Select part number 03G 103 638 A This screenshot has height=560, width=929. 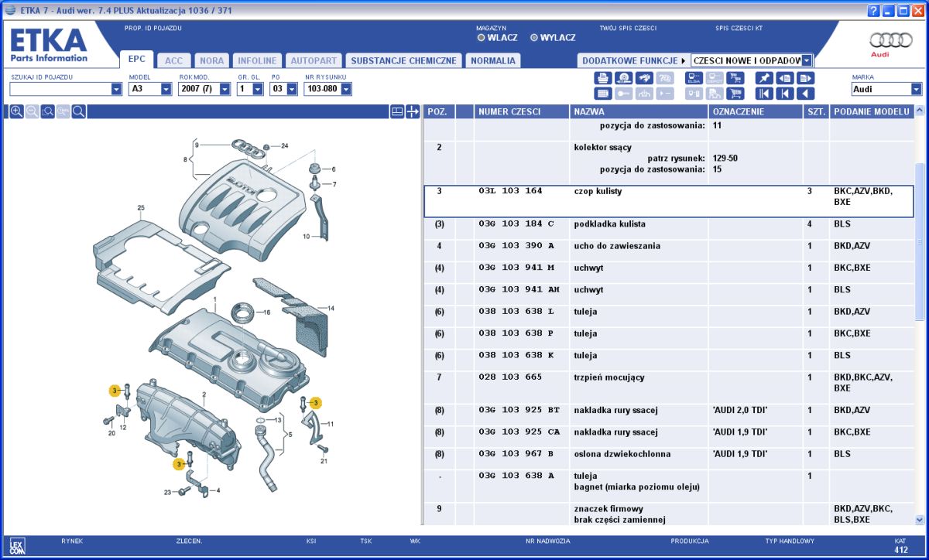(516, 476)
